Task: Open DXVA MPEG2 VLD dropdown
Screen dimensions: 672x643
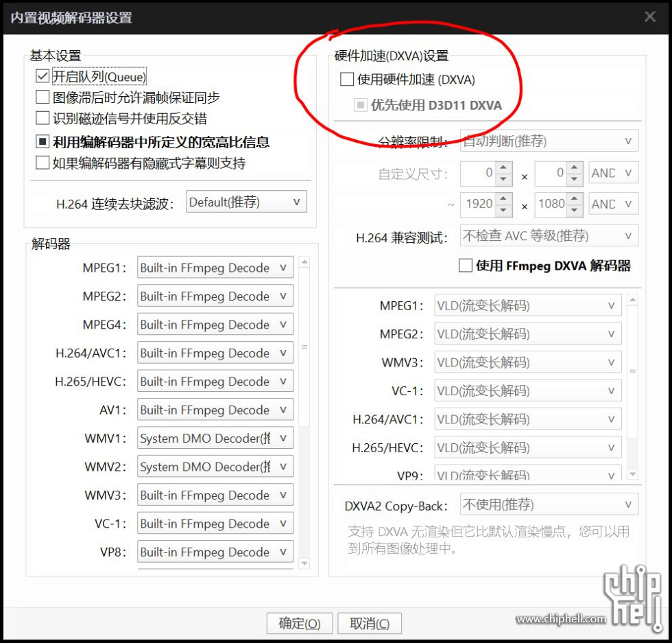Action: click(528, 334)
